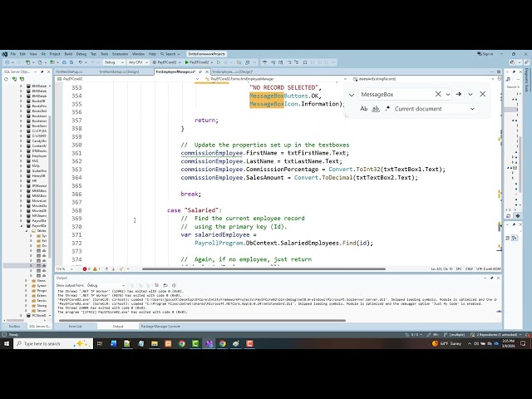Click the error count red icon
Image resolution: width=532 pixels, height=399 pixels.
86,269
